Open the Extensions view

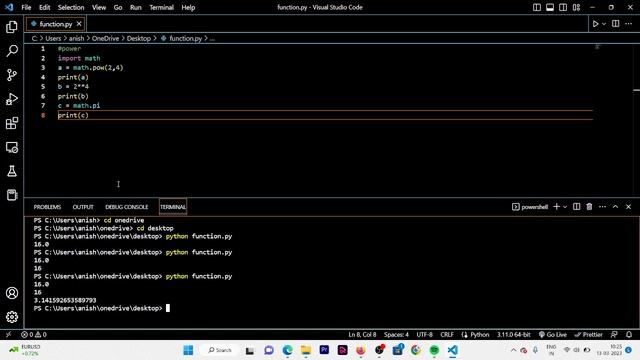[12, 123]
